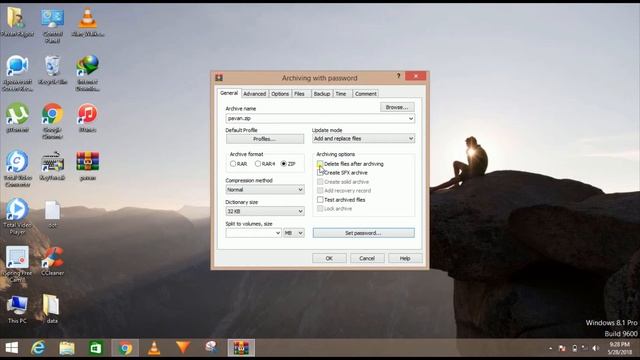Switch to the Time tab
The height and width of the screenshot is (360, 640).
[x=341, y=94]
